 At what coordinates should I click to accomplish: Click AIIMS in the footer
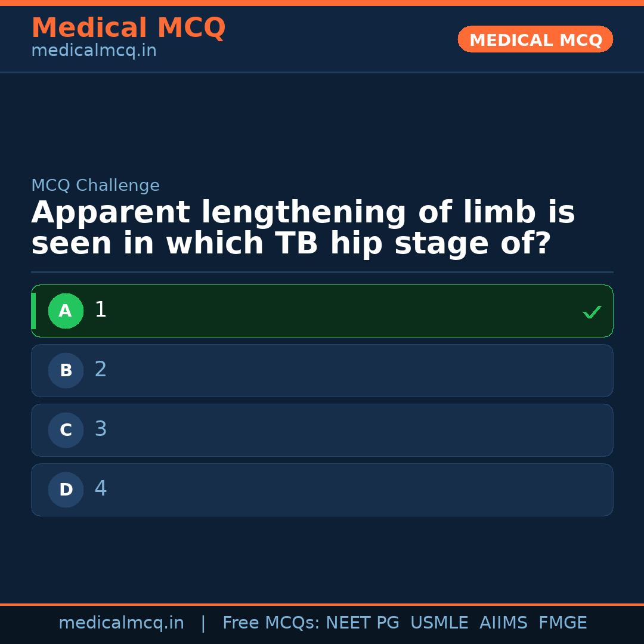503,623
